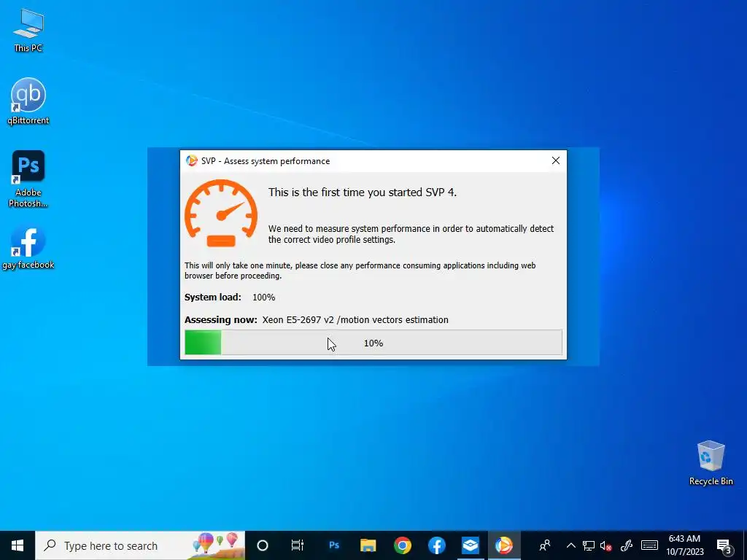Click the hot air balloon search highlight image

point(217,545)
